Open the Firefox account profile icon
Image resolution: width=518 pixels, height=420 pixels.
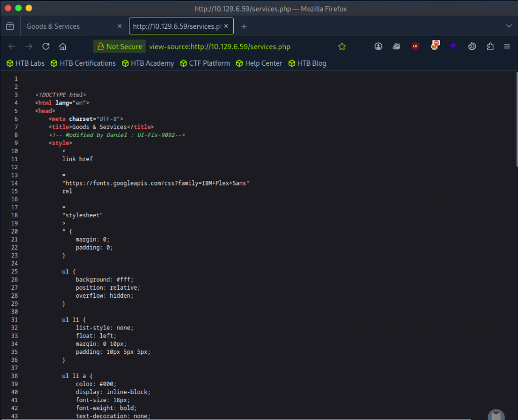[x=378, y=46]
